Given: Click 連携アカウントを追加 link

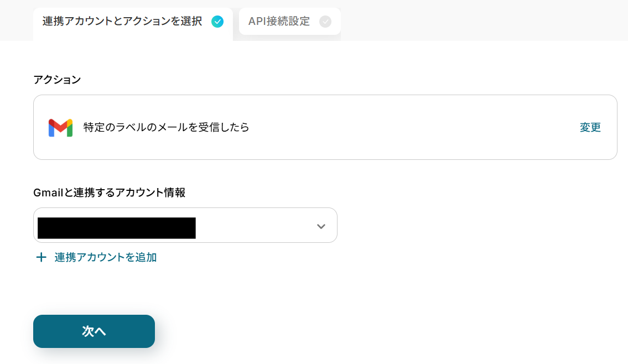Looking at the screenshot, I should coord(105,257).
